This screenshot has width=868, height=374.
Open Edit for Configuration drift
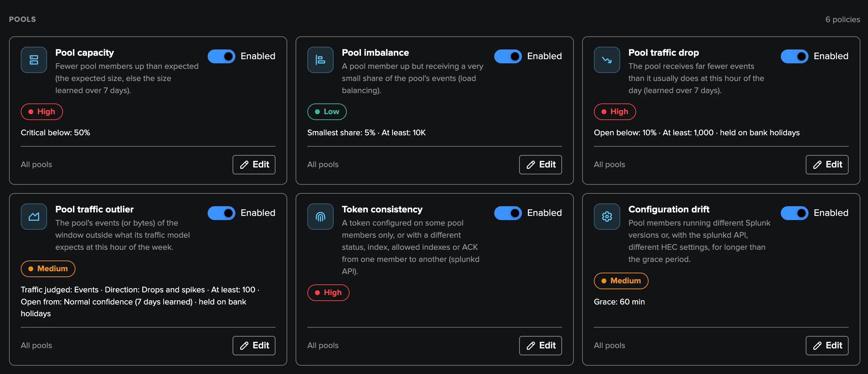point(827,346)
